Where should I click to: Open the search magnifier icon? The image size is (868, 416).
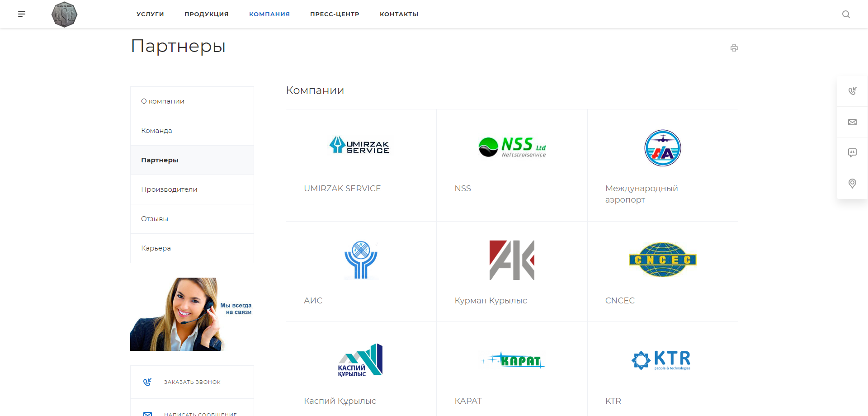(x=846, y=14)
